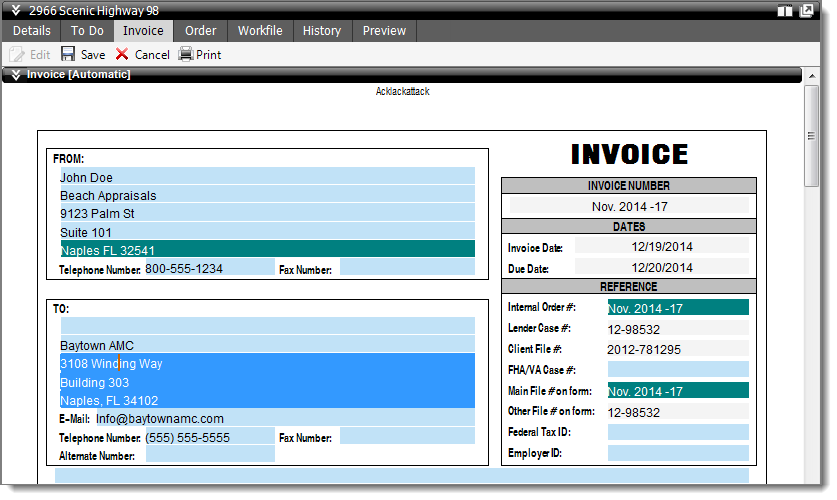Go to the Order tab

200,31
